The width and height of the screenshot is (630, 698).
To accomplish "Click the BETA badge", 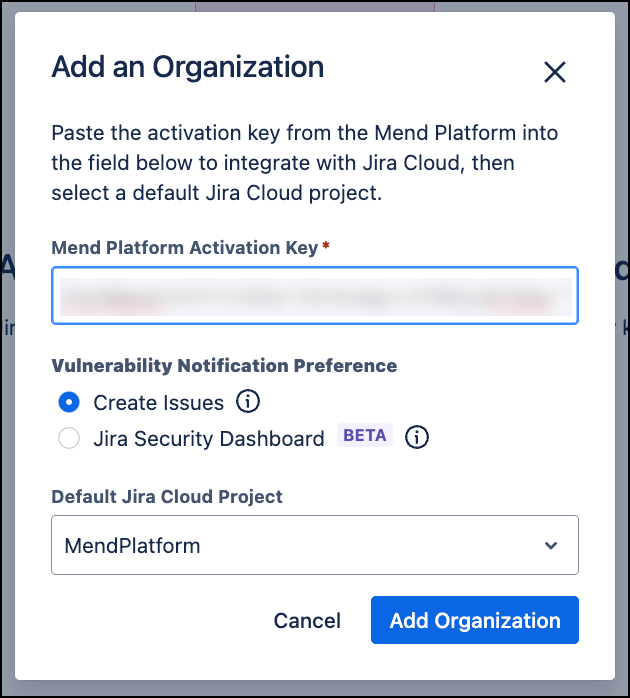I will 365,436.
